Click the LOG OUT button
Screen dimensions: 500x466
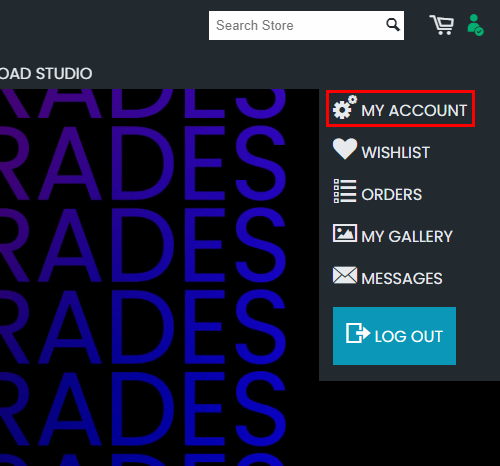394,336
